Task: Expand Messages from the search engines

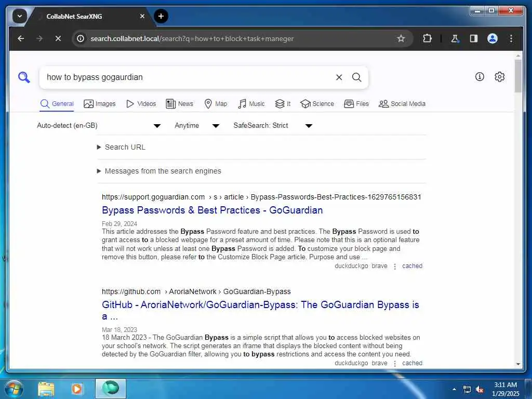Action: click(159, 171)
